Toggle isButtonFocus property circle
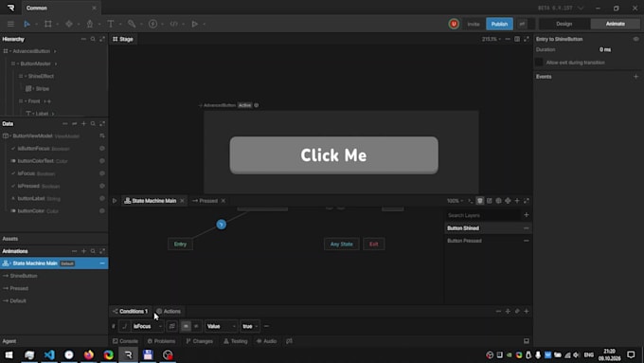Viewport: 644px width, 363px height. (x=102, y=149)
